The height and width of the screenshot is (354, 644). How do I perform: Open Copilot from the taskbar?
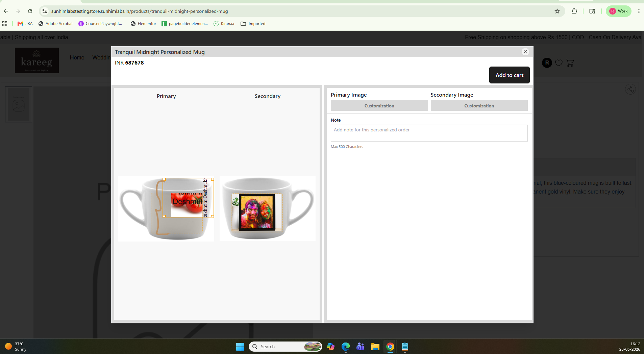(x=330, y=347)
